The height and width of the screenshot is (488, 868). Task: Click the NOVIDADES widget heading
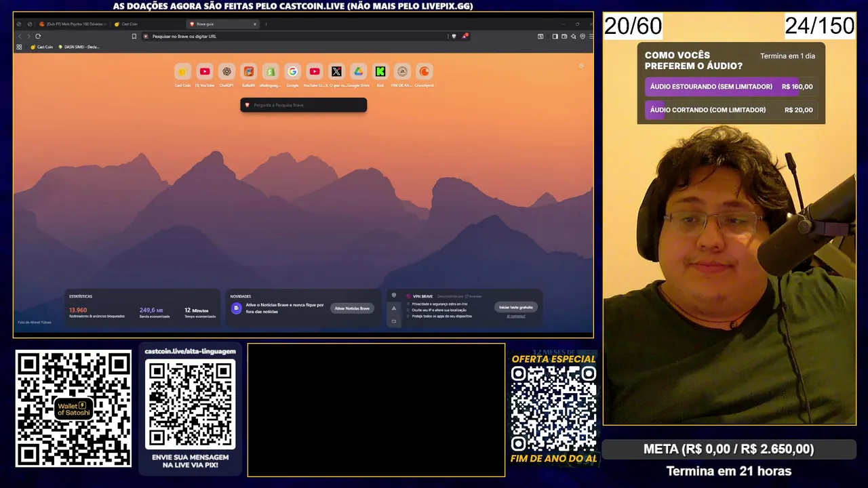click(x=241, y=296)
